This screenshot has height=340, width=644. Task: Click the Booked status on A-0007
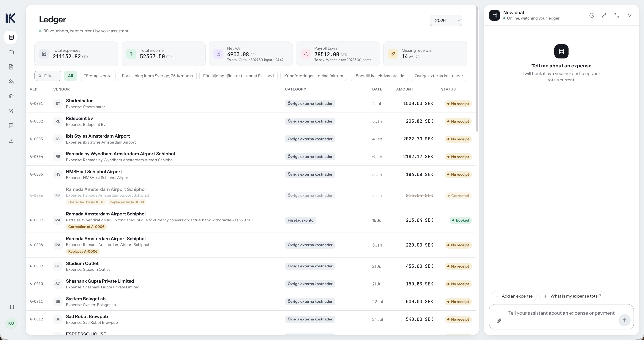460,220
